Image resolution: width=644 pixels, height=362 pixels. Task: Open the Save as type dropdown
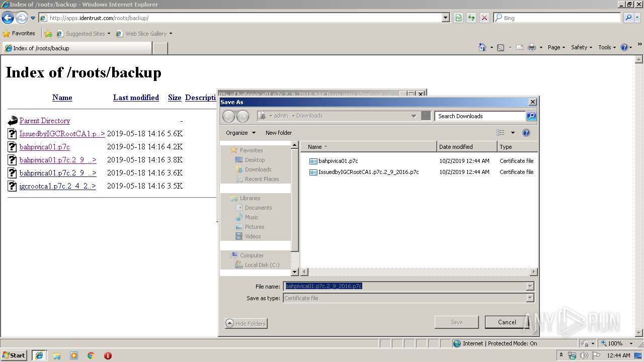click(530, 298)
